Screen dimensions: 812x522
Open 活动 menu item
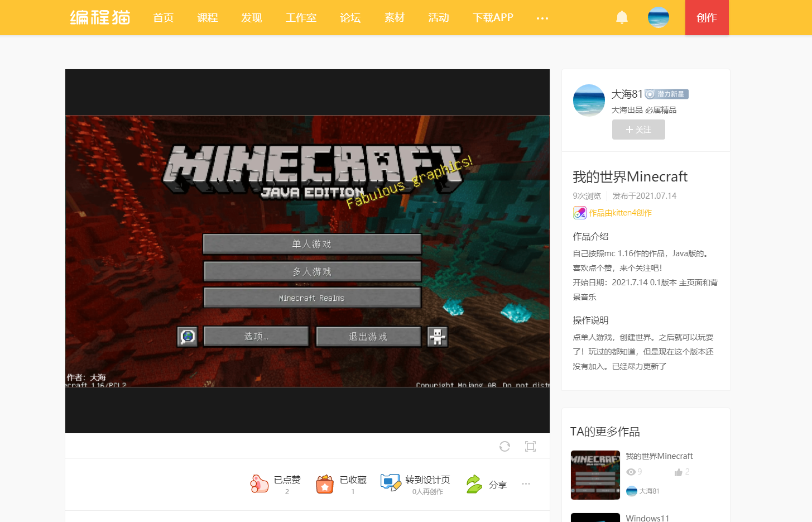click(439, 18)
